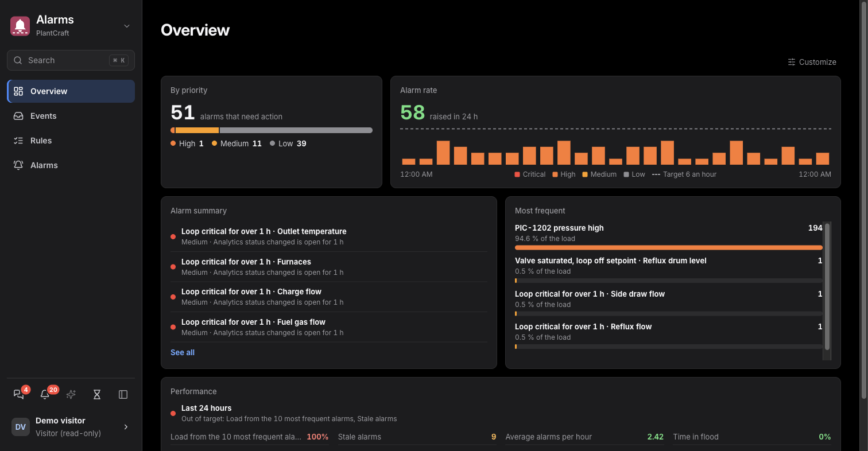Image resolution: width=868 pixels, height=451 pixels.
Task: Open notifications bell with badge 20
Action: pos(45,394)
